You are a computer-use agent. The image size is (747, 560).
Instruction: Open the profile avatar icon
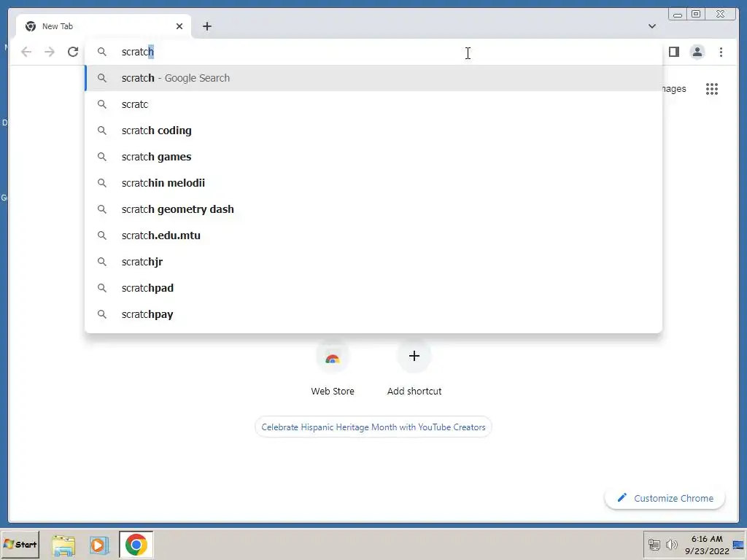pyautogui.click(x=697, y=52)
